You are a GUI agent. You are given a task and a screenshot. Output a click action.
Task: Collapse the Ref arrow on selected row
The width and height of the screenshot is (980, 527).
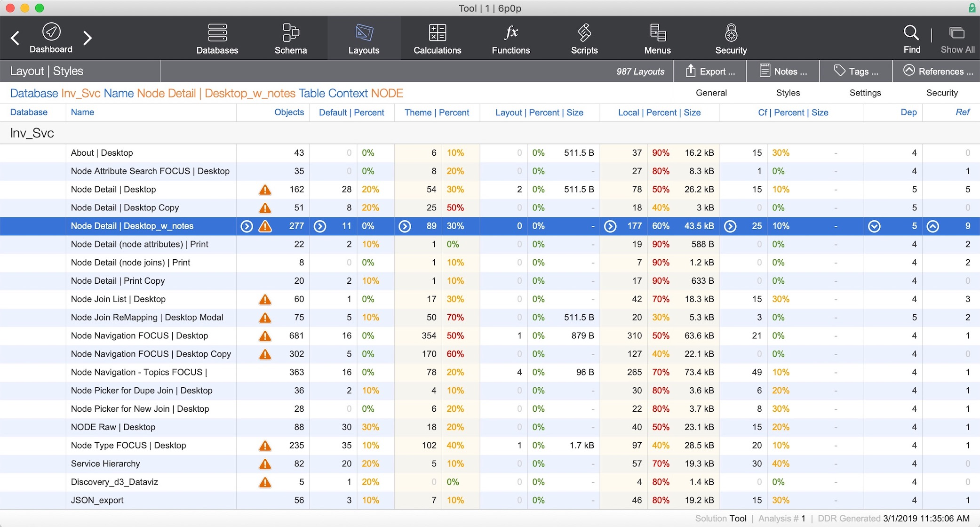[932, 226]
